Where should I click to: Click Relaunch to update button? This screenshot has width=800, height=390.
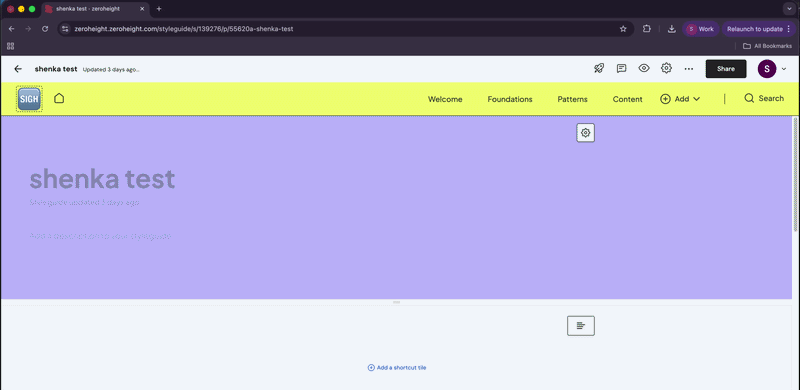tap(759, 29)
